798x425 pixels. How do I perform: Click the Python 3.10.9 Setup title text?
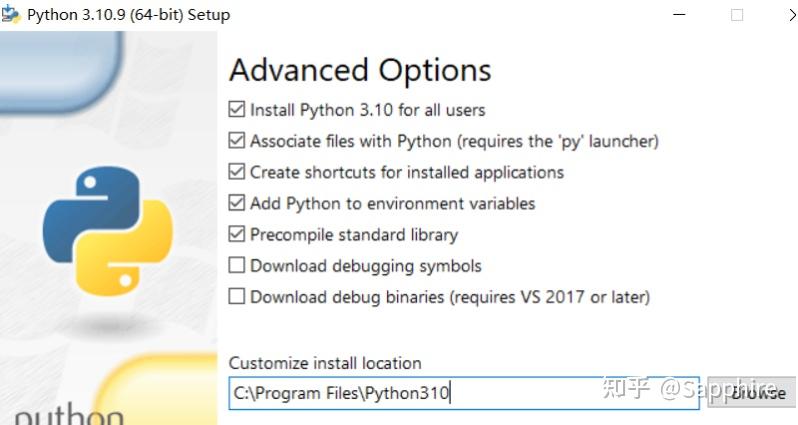point(128,15)
